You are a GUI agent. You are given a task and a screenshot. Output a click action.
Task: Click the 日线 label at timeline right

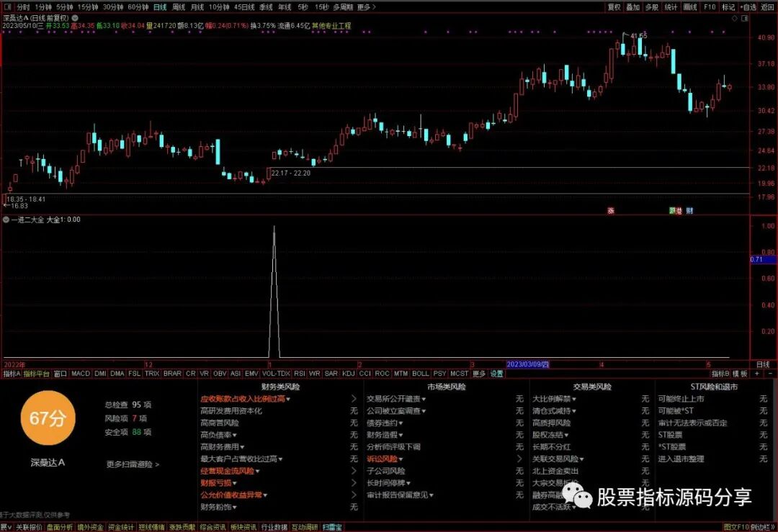763,364
